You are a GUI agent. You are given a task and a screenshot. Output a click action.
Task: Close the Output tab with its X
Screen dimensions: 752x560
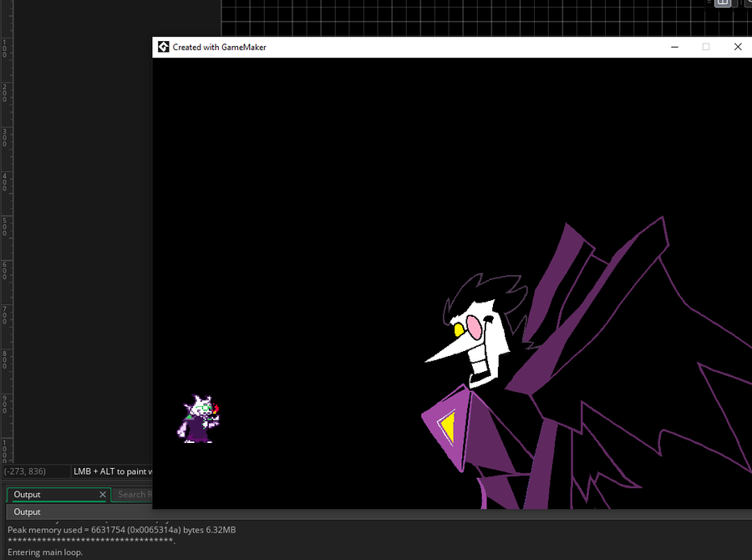tap(103, 494)
